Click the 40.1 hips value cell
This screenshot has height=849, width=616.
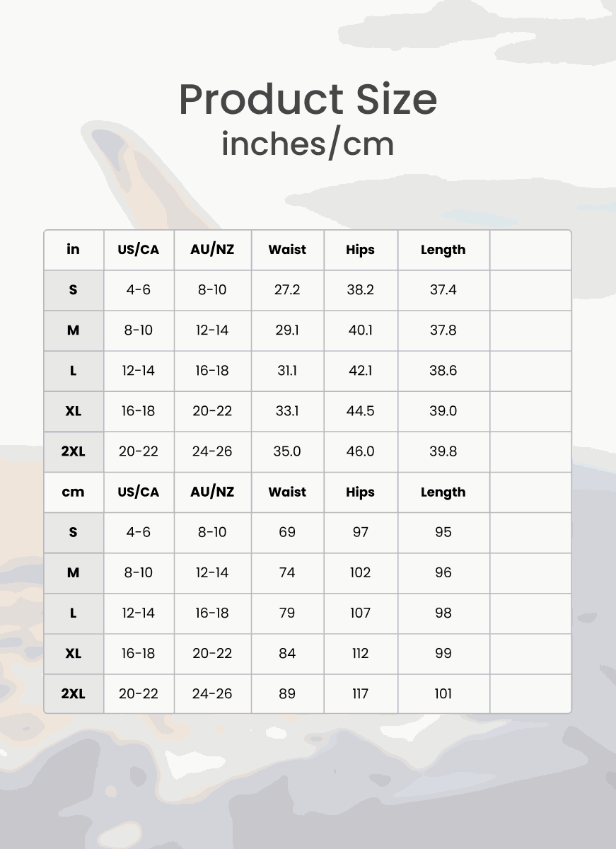tap(361, 330)
